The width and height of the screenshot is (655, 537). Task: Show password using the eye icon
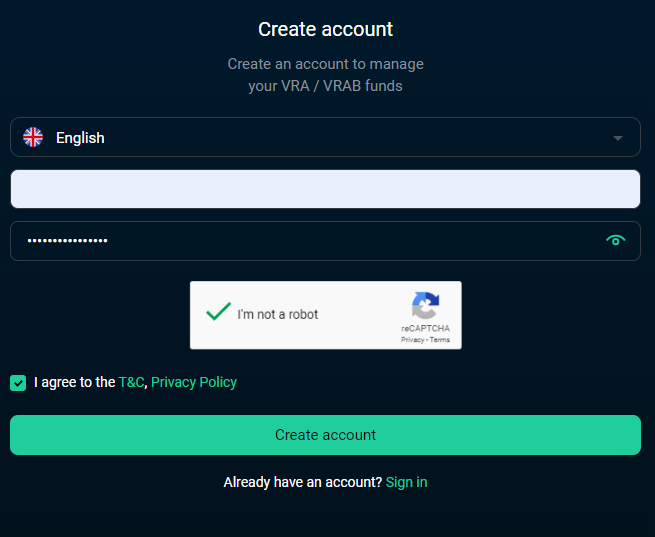coord(615,241)
